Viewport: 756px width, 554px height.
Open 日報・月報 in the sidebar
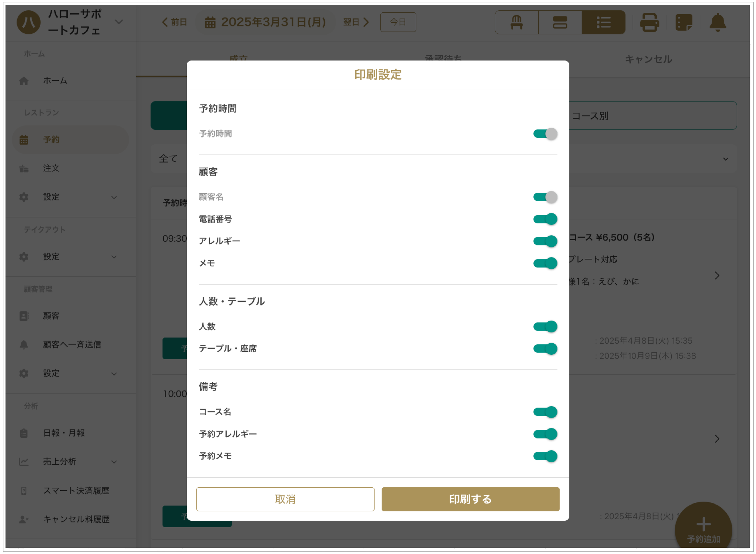tap(64, 433)
